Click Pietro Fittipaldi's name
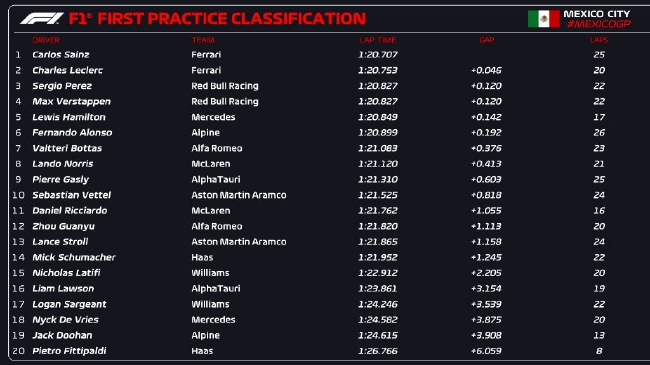650x365 pixels. pos(69,351)
